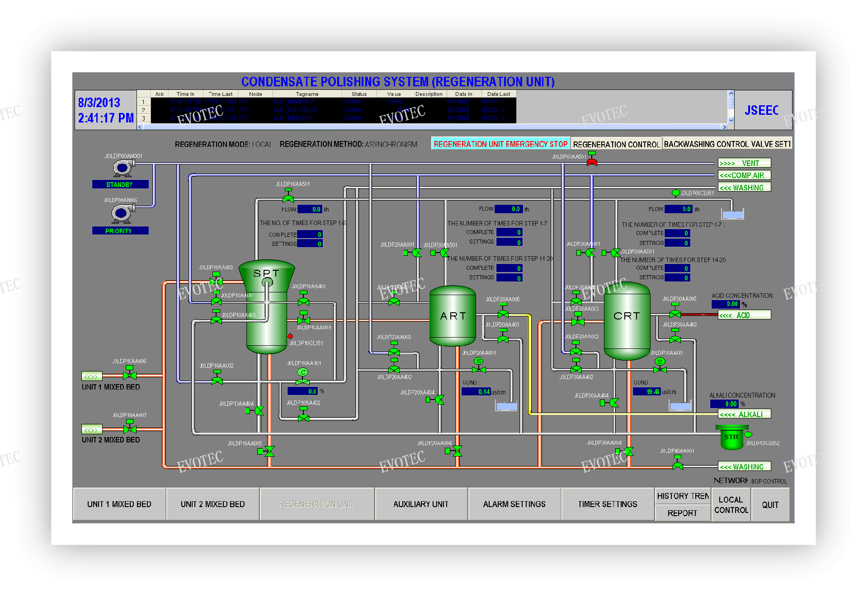Select the green STR strainer vessel
Screen dimensions: 868x597
731,437
